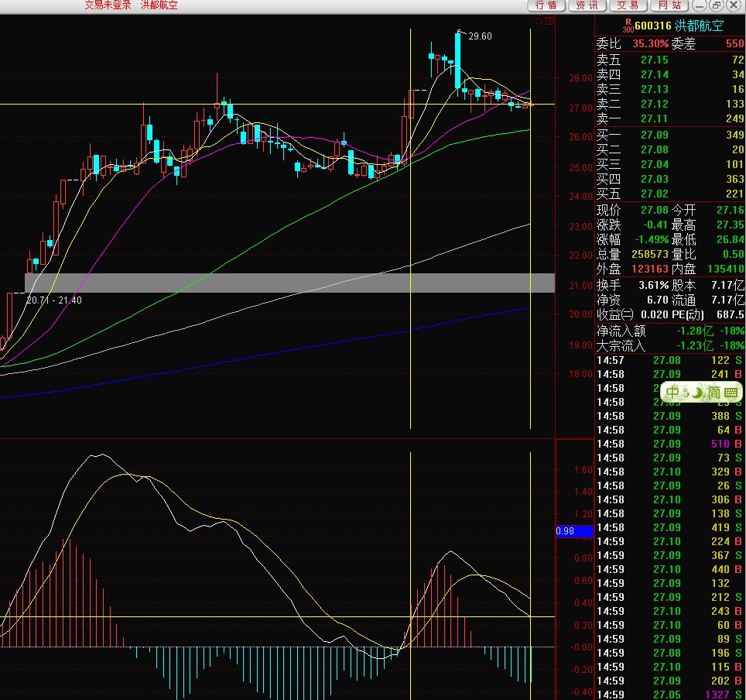The height and width of the screenshot is (700, 746).
Task: Select the 买四 27.03 bid row
Action: tap(670, 180)
